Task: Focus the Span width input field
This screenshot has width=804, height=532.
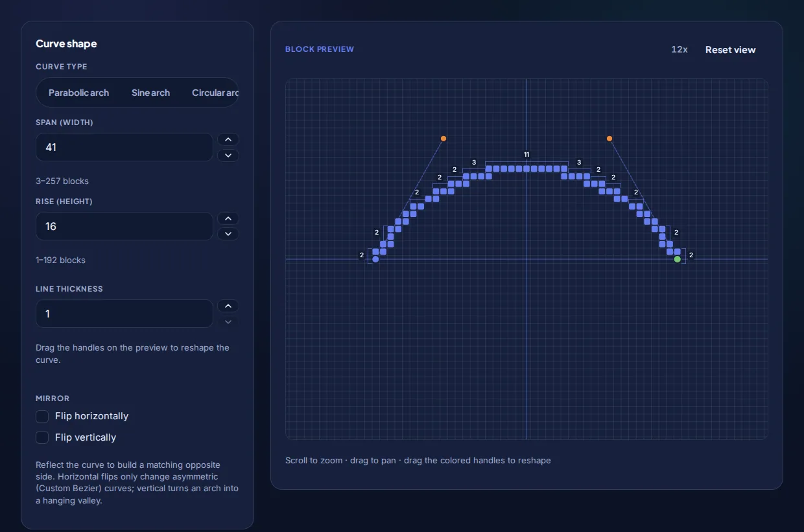Action: click(124, 147)
